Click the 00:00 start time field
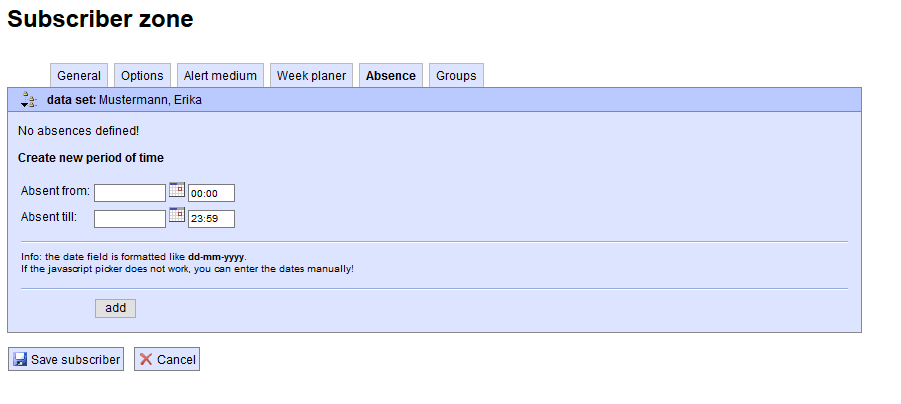This screenshot has height=404, width=901. pos(211,193)
